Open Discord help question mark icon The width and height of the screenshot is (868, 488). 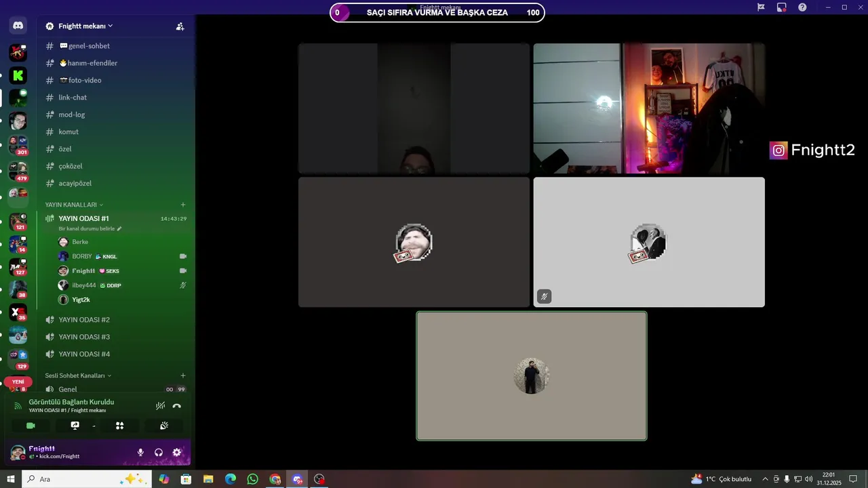click(803, 7)
